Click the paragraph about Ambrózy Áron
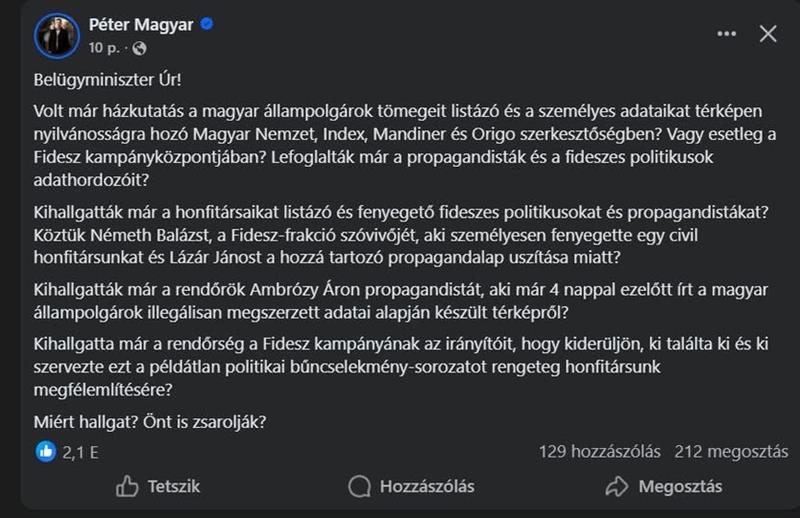Image resolution: width=800 pixels, height=518 pixels. click(400, 299)
